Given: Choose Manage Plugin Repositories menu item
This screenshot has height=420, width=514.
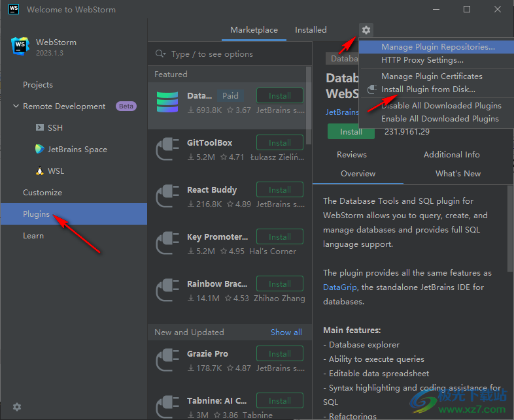Looking at the screenshot, I should [436, 47].
